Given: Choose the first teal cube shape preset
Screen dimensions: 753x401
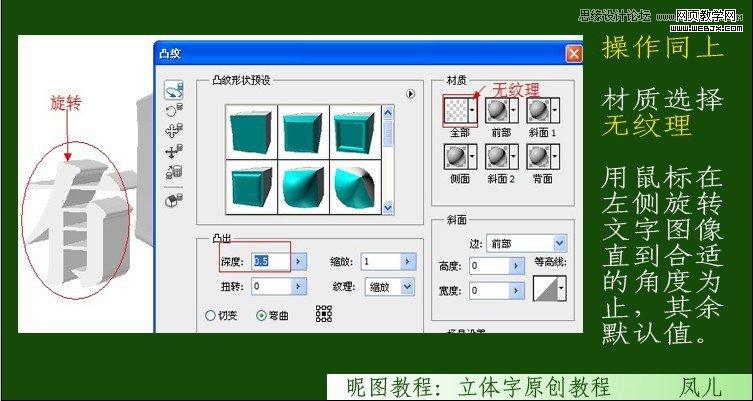Looking at the screenshot, I should click(251, 132).
